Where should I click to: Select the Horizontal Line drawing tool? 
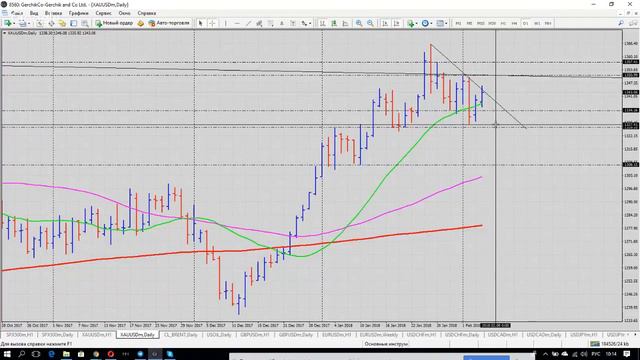(x=237, y=23)
